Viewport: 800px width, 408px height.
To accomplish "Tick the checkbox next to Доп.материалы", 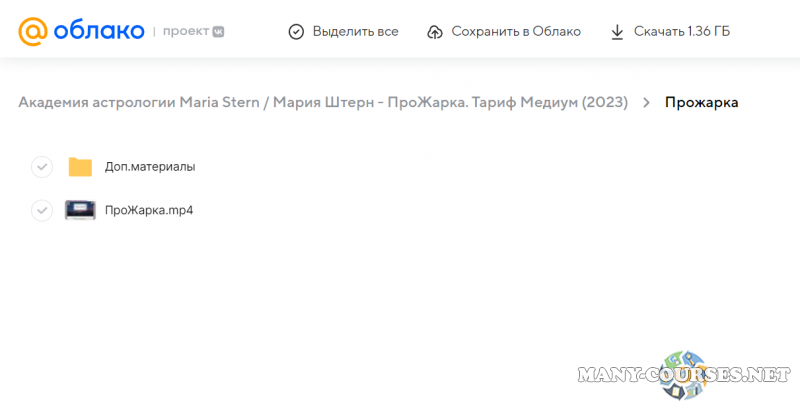I will (41, 167).
